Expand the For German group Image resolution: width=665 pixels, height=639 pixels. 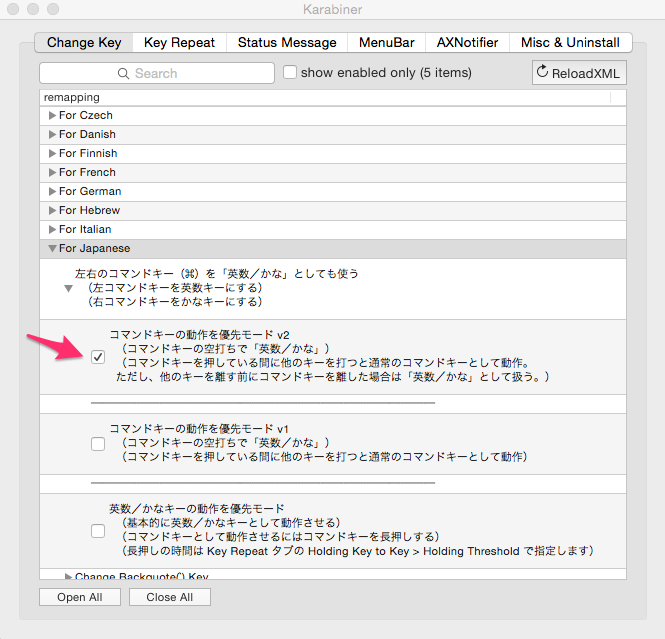pyautogui.click(x=53, y=192)
